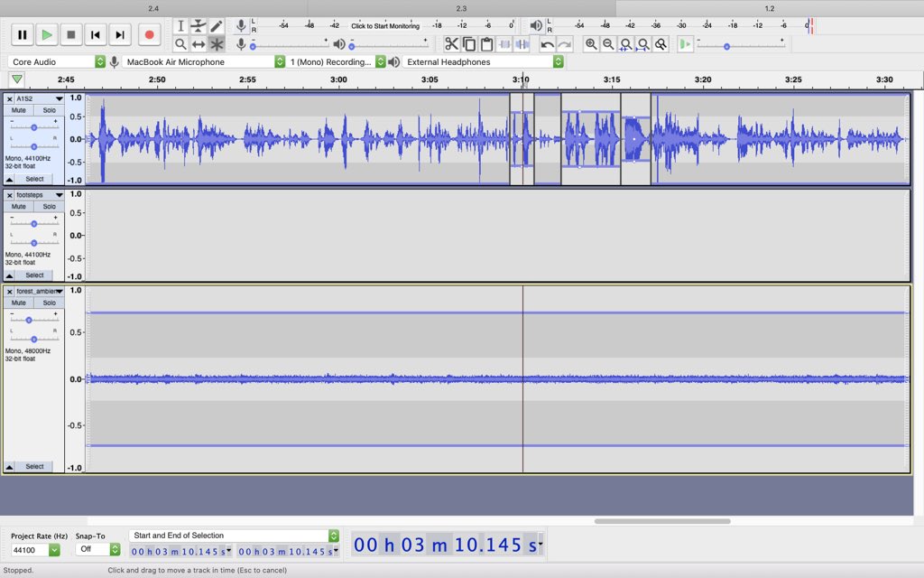The height and width of the screenshot is (578, 924).
Task: Select the asterisk Multi-Tool
Action: (217, 44)
